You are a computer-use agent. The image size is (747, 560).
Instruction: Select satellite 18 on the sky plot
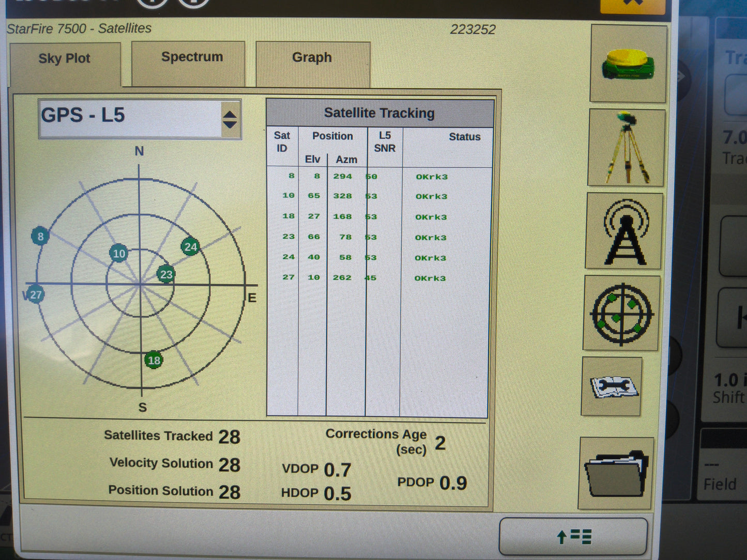(x=154, y=360)
